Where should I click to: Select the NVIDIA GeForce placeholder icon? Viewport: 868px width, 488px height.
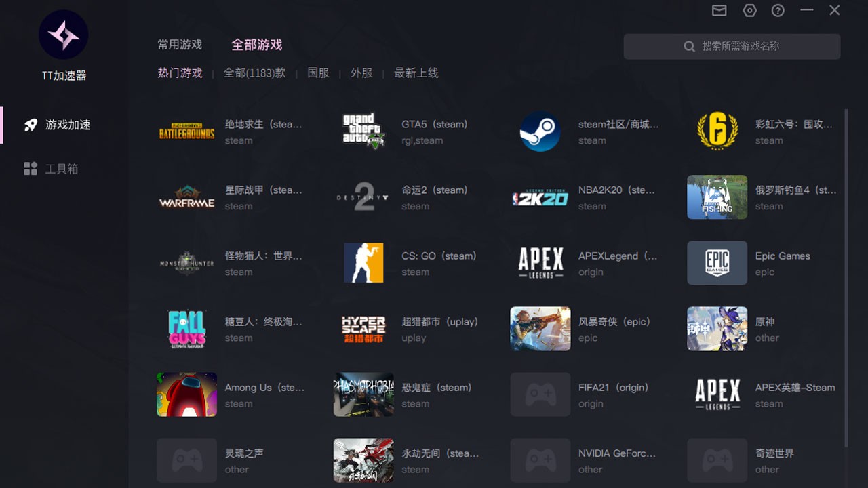pyautogui.click(x=540, y=460)
